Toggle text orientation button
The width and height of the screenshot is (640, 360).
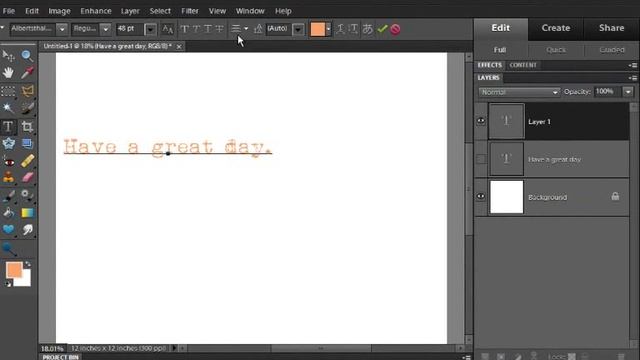[x=353, y=29]
